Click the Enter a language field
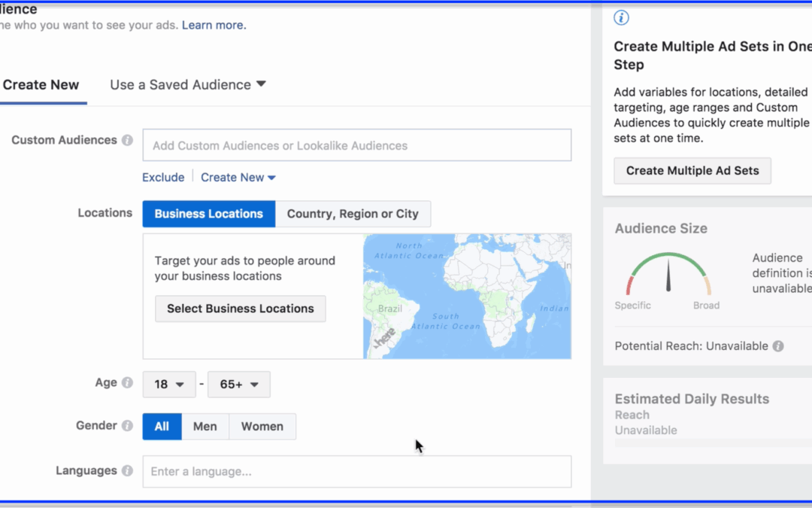Image resolution: width=812 pixels, height=508 pixels. (357, 471)
